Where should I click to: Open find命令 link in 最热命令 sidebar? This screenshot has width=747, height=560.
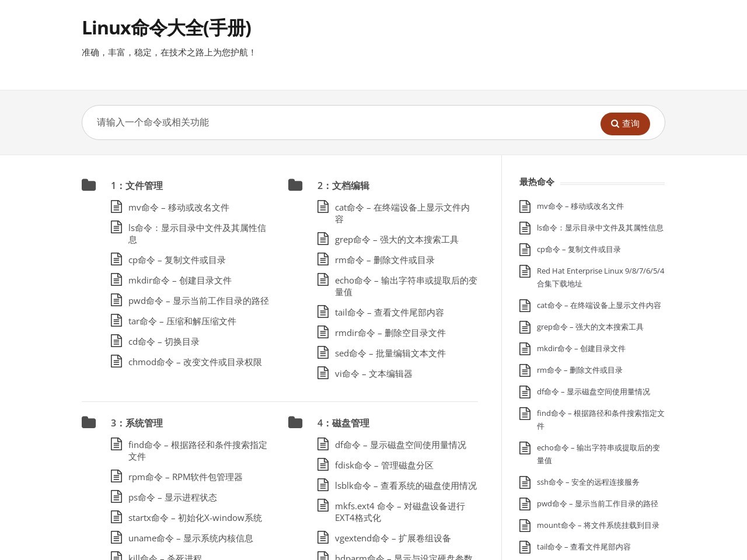tap(601, 419)
